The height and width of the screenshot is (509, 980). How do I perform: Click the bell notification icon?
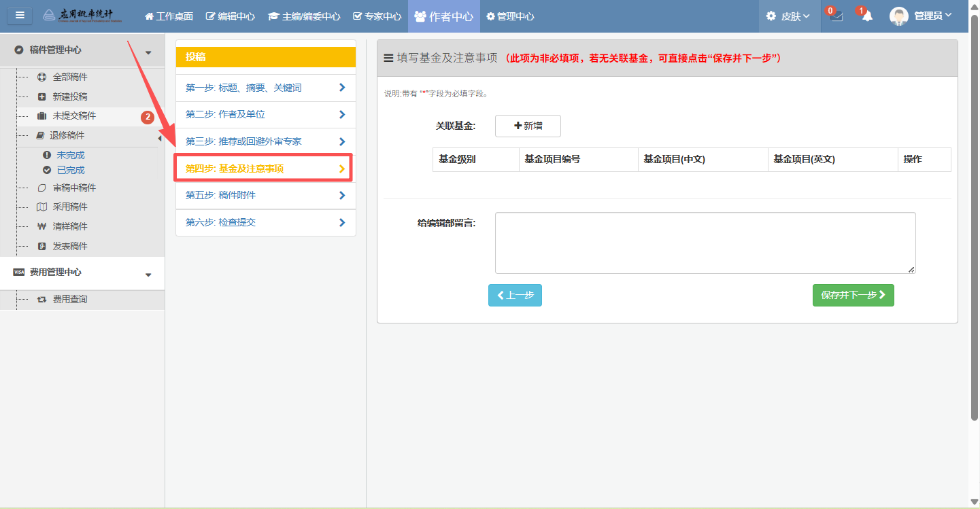[x=866, y=16]
